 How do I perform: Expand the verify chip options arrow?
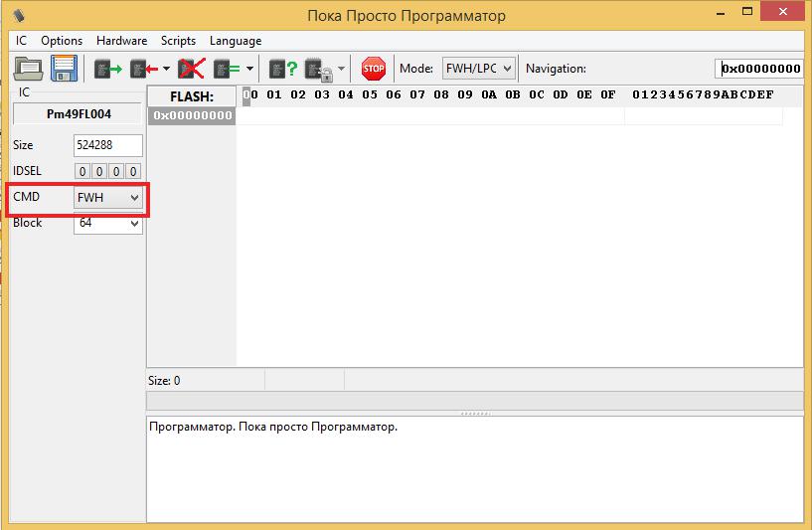(x=249, y=69)
